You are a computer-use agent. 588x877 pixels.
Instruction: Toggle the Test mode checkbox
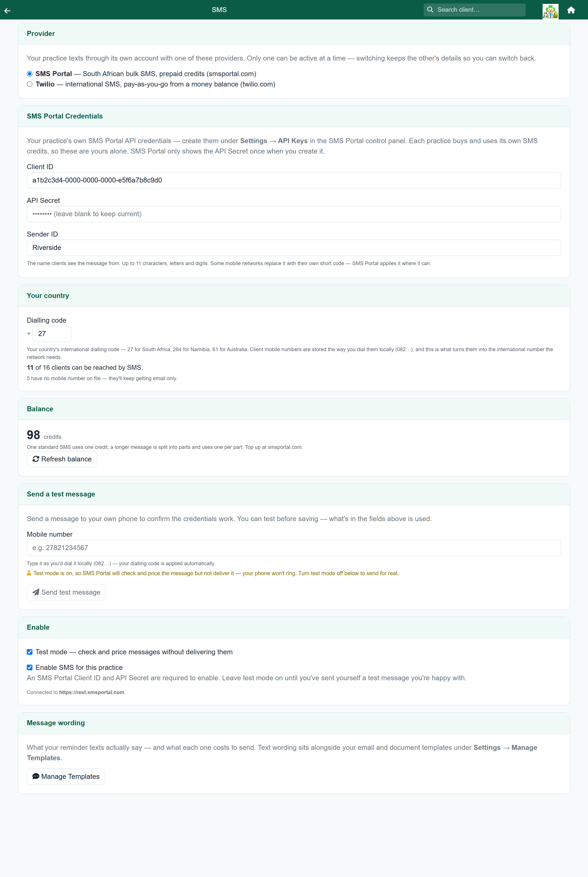coord(30,652)
